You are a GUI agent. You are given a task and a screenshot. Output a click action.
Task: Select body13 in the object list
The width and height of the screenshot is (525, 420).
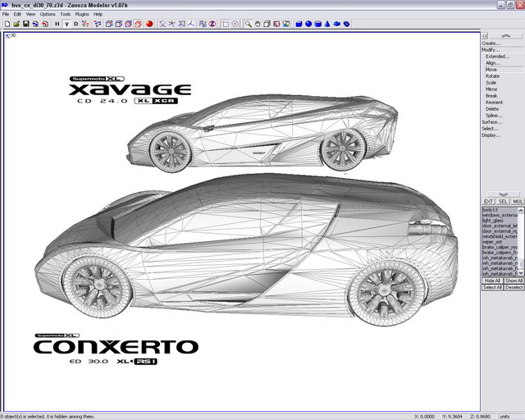point(491,209)
